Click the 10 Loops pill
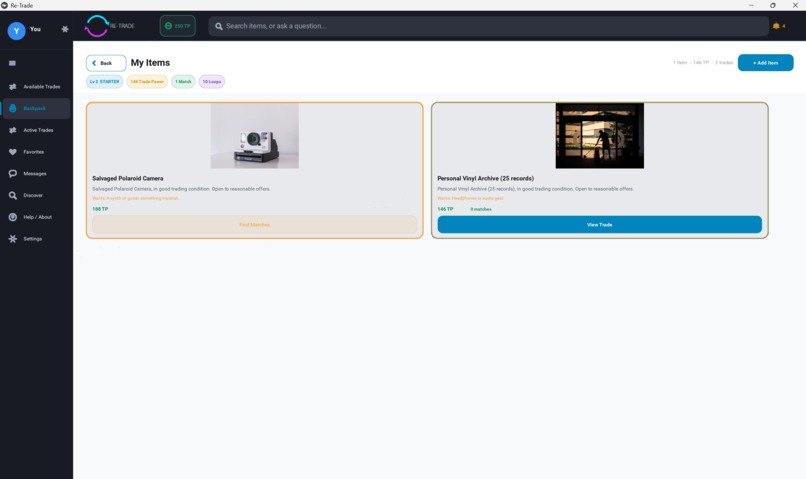The height and width of the screenshot is (479, 806). click(212, 82)
